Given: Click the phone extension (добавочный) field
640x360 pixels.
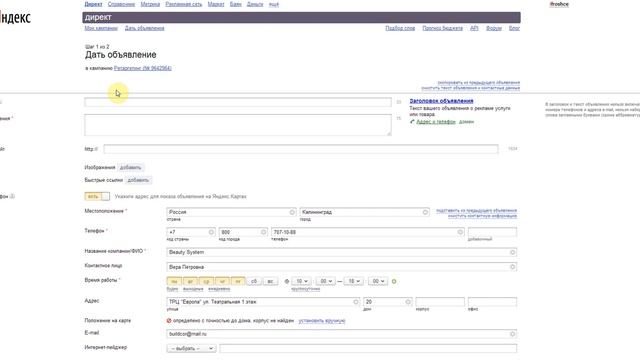Looking at the screenshot, I should pos(492,232).
